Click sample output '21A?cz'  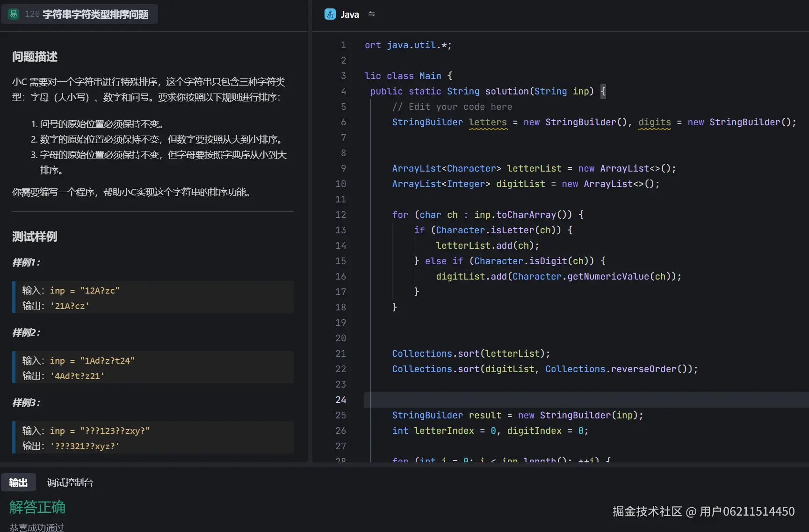[70, 306]
